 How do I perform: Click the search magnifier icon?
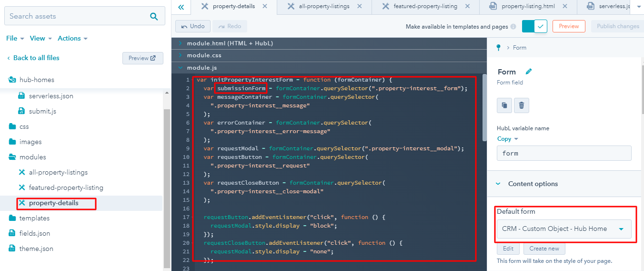154,16
